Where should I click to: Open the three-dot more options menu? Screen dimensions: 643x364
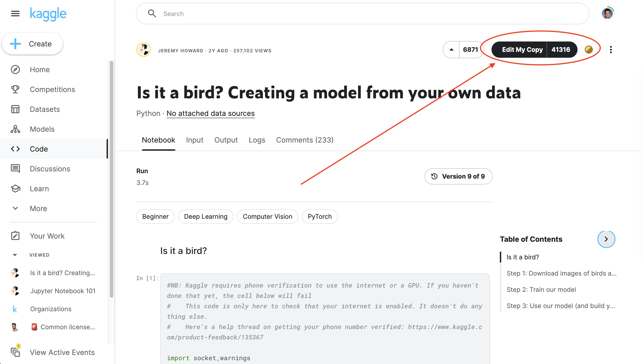(611, 50)
